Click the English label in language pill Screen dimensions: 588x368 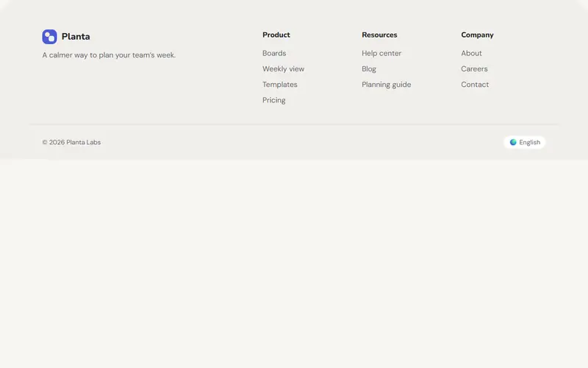pos(529,142)
